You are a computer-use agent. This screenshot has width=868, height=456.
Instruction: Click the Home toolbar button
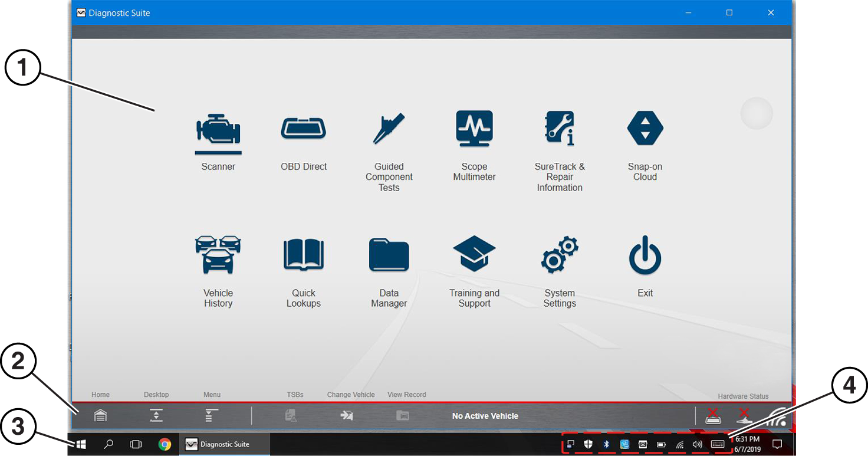101,415
